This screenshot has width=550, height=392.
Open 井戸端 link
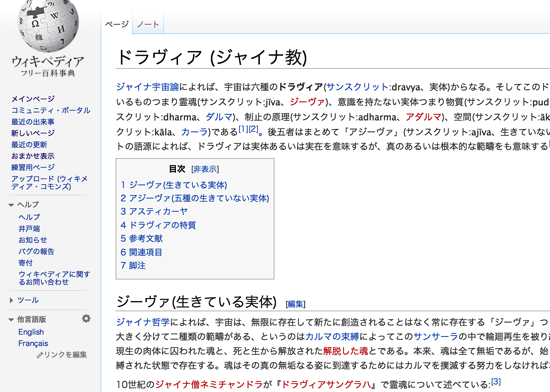click(x=29, y=229)
